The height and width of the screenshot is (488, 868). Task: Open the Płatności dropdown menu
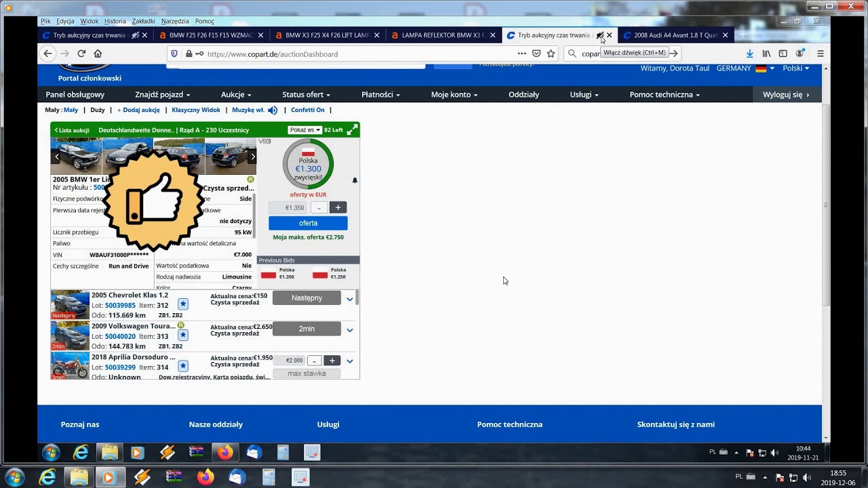click(380, 95)
